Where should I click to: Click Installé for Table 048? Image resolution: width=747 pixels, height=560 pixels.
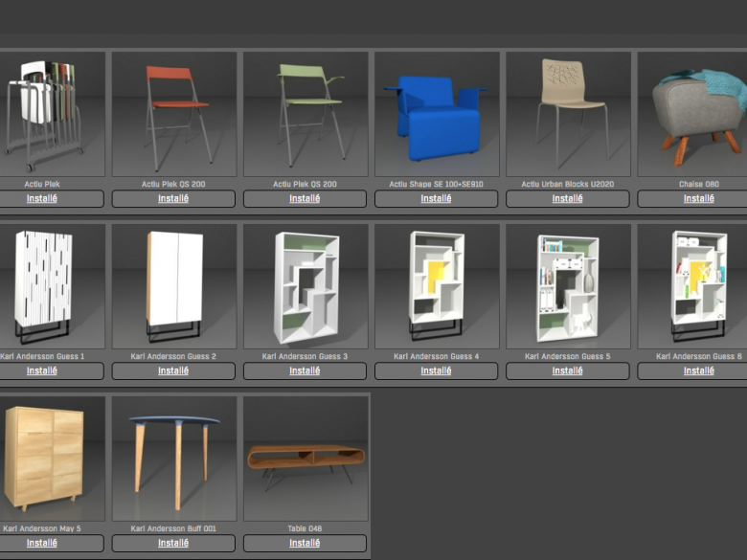[x=305, y=544]
